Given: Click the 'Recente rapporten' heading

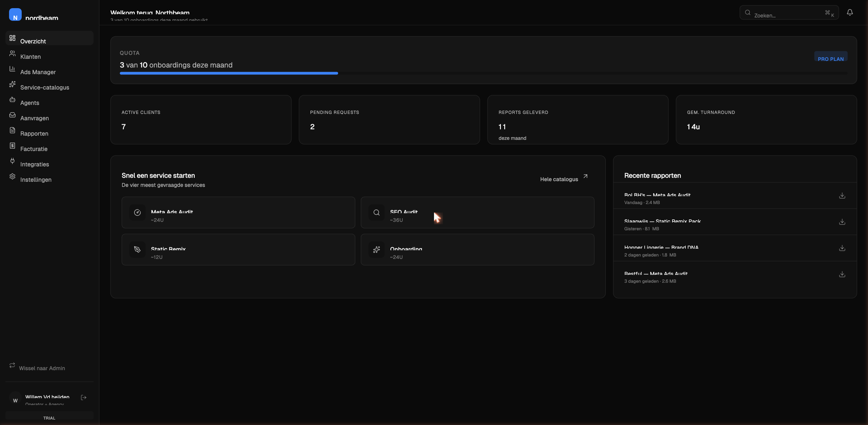Looking at the screenshot, I should point(652,176).
